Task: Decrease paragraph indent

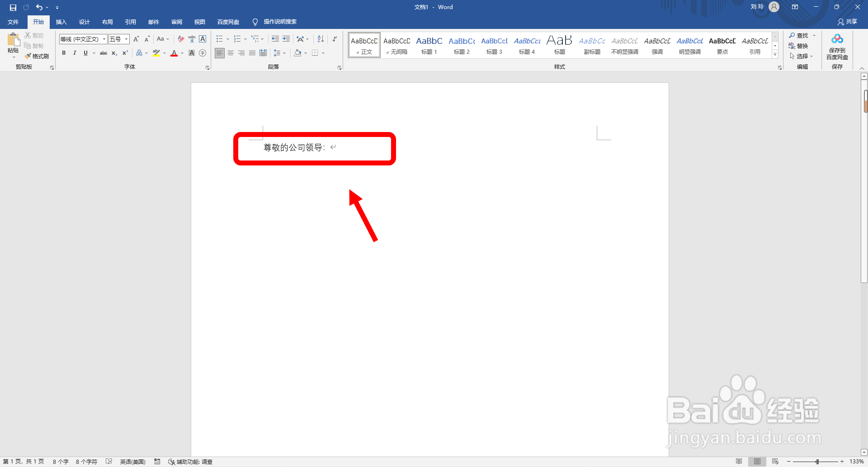Action: tap(275, 39)
